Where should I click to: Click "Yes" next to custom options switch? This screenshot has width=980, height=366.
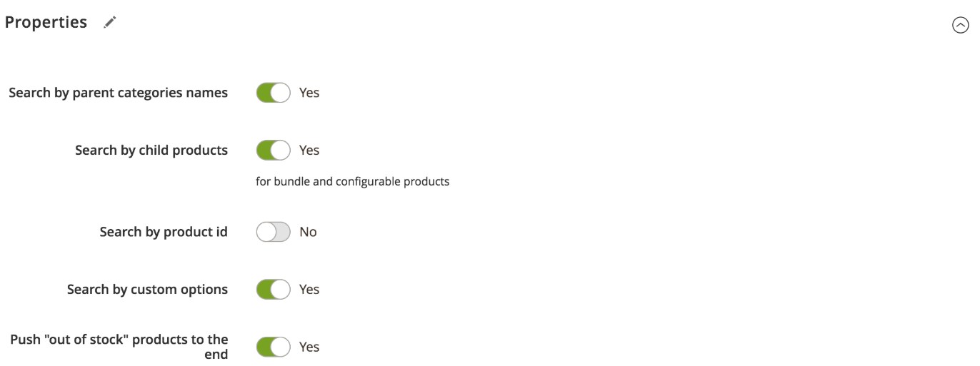(309, 290)
